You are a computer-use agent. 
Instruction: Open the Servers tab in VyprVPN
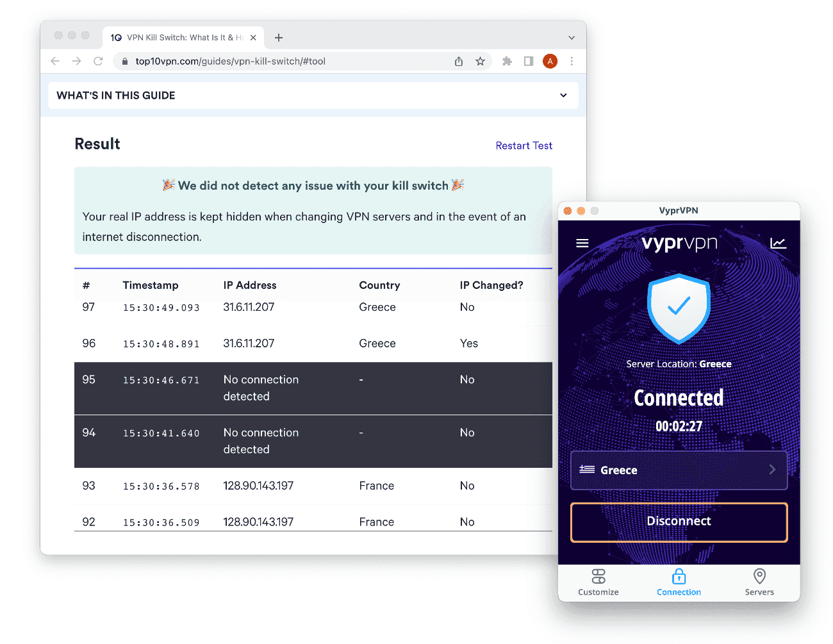[759, 582]
